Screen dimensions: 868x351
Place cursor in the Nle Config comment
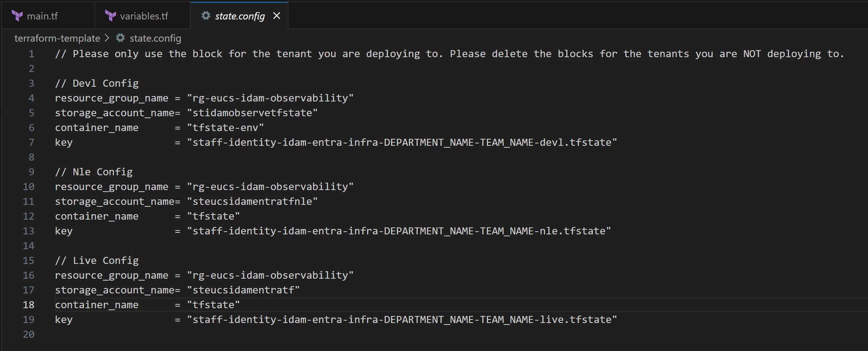94,172
